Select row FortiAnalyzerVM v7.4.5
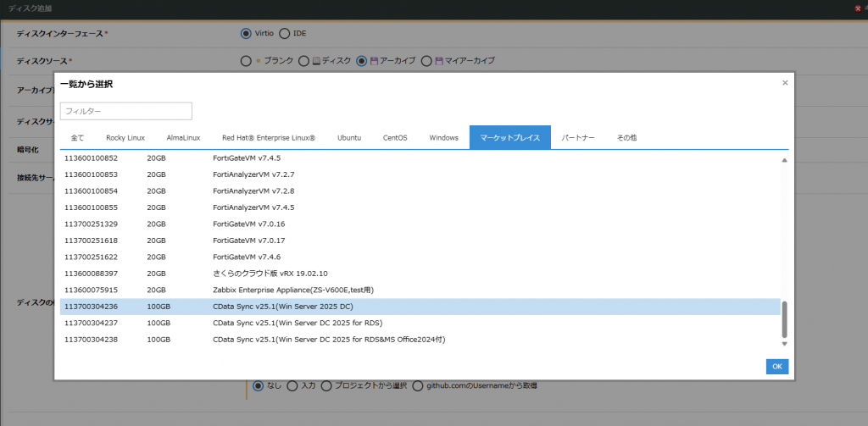The image size is (868, 426). point(420,207)
